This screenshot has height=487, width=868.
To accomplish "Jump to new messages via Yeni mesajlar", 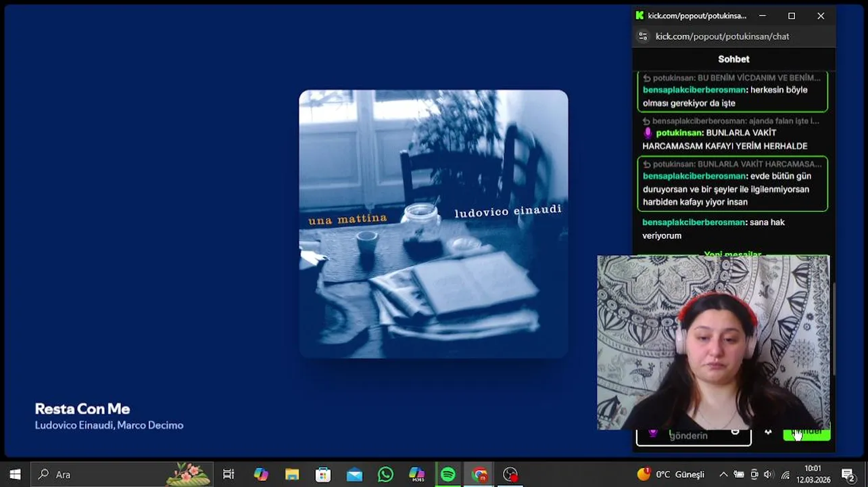I will 733,255.
